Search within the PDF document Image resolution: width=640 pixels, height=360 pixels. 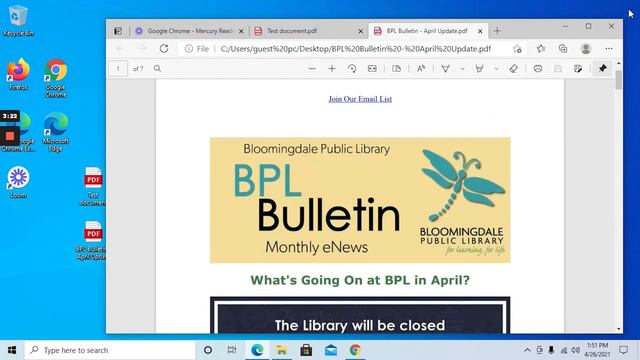pos(158,69)
